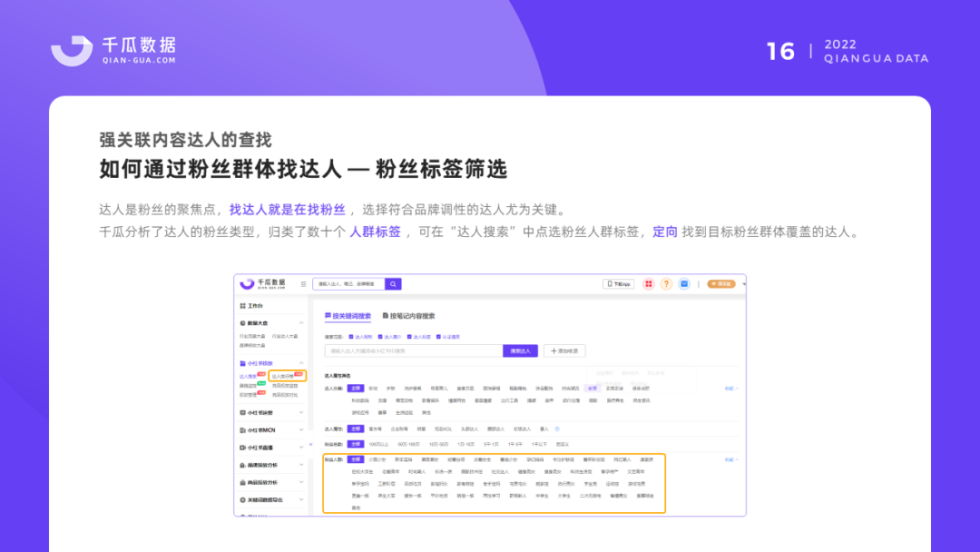Image resolution: width=980 pixels, height=552 pixels.
Task: Expand the 小红书MCN sidebar section
Action: pyautogui.click(x=301, y=430)
